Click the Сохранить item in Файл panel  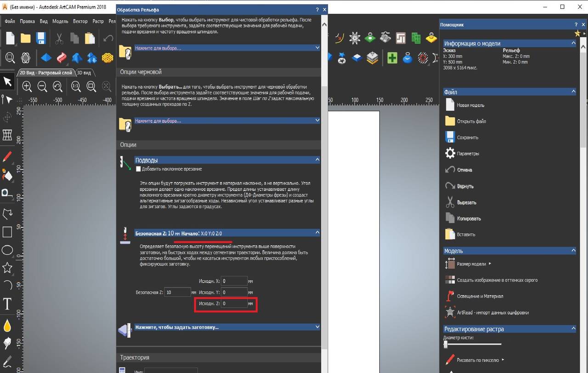point(468,138)
